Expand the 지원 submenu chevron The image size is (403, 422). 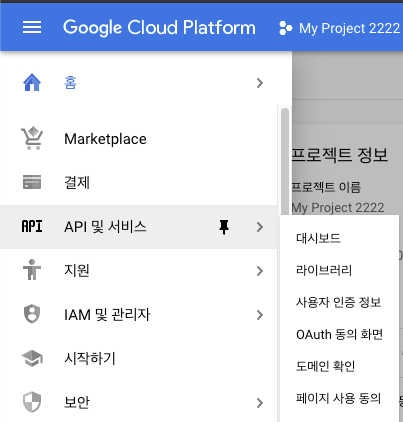[x=260, y=271]
